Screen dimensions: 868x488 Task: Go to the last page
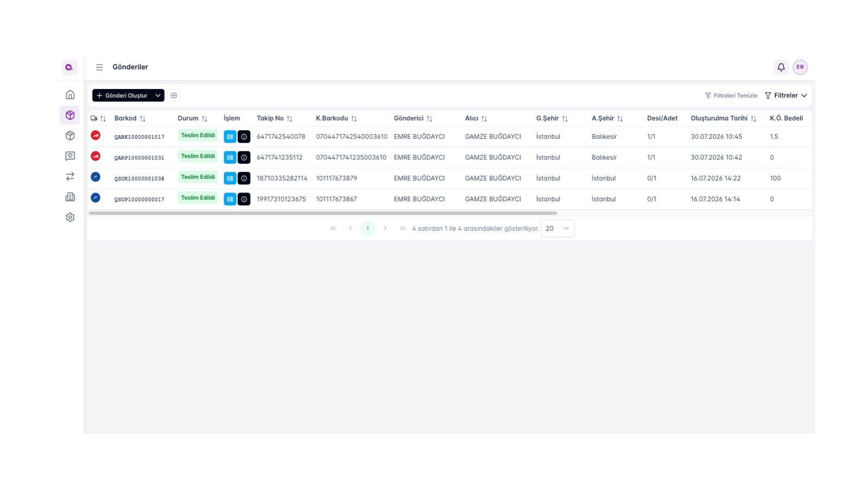point(403,228)
